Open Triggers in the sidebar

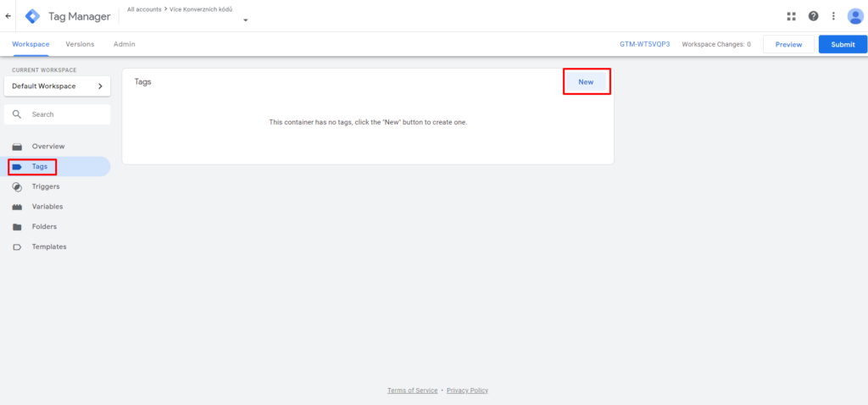[55, 187]
